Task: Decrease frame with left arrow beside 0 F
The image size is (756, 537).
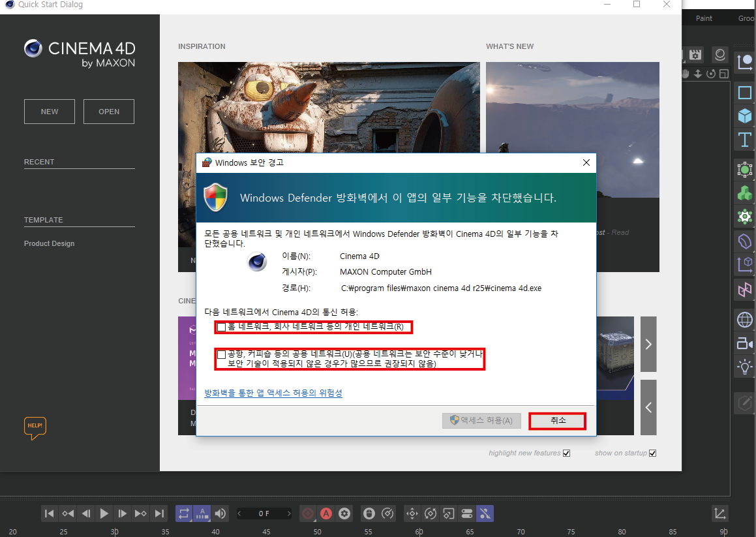Action: tap(239, 514)
